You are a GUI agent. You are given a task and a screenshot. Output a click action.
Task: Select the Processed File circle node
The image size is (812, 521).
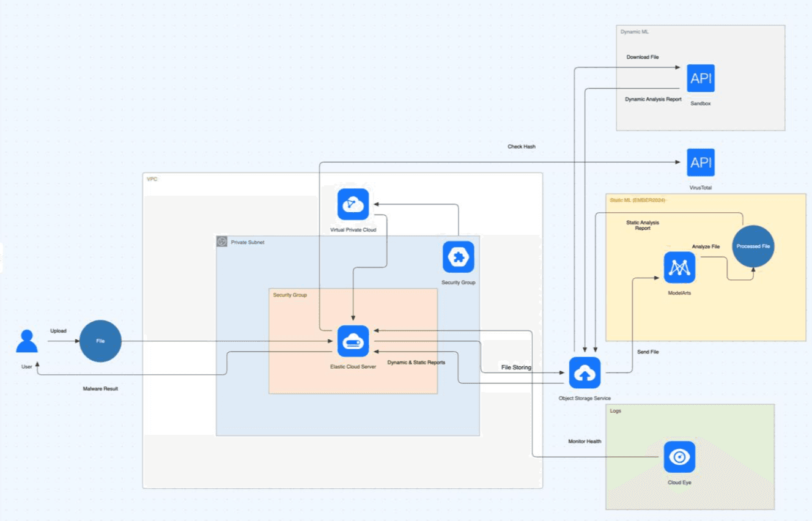[753, 246]
